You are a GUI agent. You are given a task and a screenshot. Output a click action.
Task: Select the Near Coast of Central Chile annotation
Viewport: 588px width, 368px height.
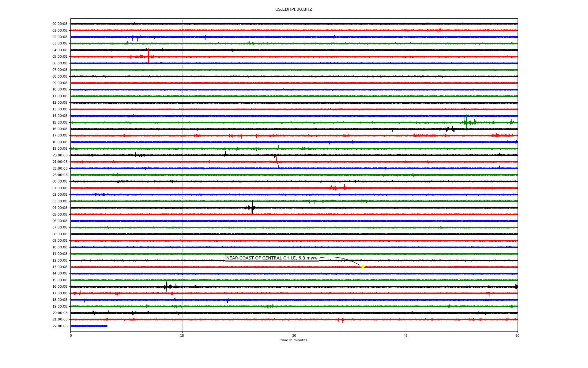coord(272,258)
